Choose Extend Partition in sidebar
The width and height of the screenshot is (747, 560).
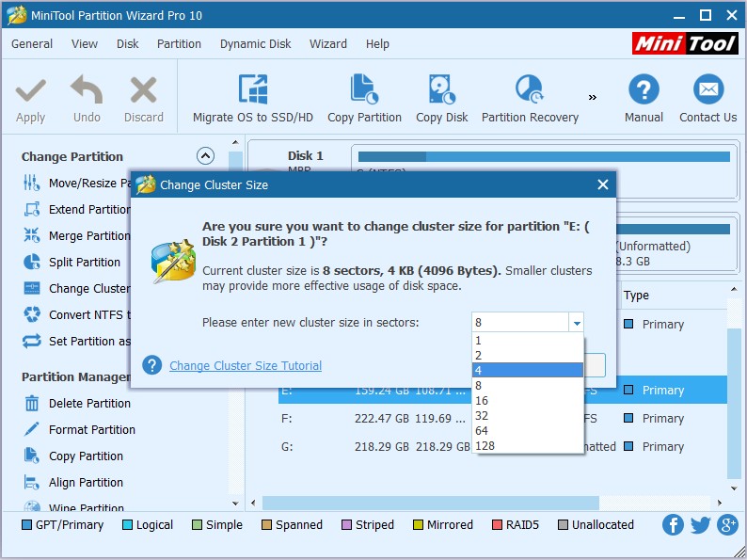pyautogui.click(x=76, y=209)
